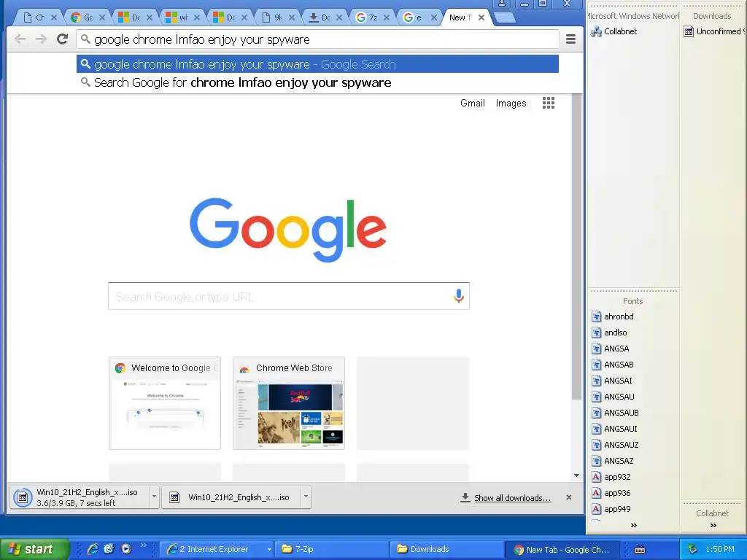Image resolution: width=747 pixels, height=560 pixels.
Task: Open the Chrome Web Store thumbnail
Action: point(289,403)
